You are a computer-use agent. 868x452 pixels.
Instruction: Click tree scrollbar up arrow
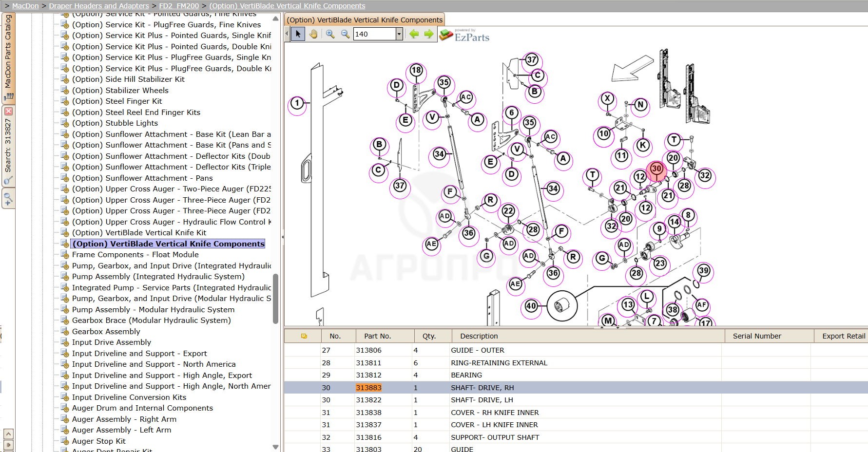click(x=275, y=19)
